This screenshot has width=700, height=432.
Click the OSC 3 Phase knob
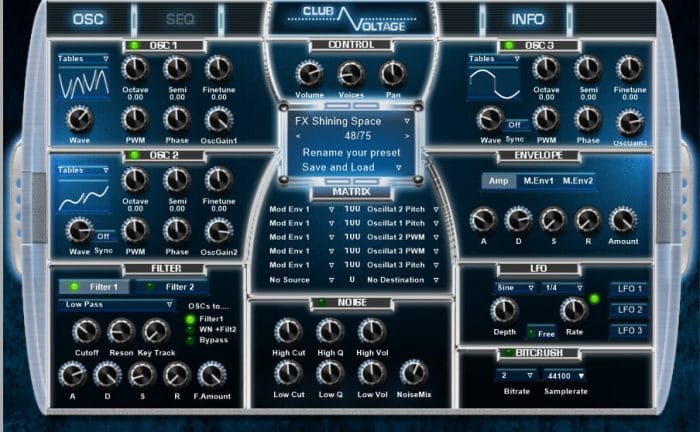(x=588, y=119)
